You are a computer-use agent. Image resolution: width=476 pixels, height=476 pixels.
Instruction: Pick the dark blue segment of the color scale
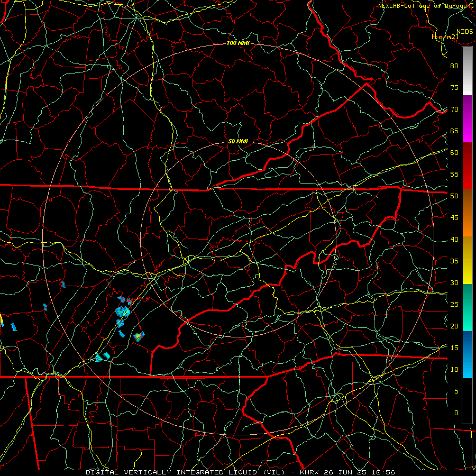click(467, 343)
